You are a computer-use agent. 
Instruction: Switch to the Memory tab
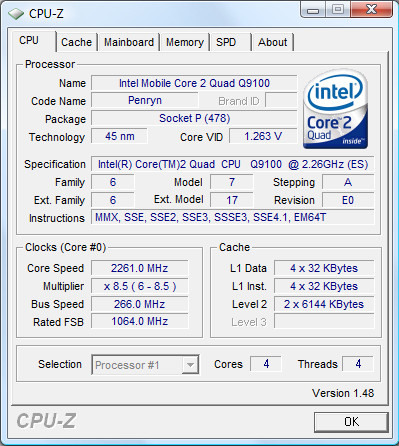[185, 42]
